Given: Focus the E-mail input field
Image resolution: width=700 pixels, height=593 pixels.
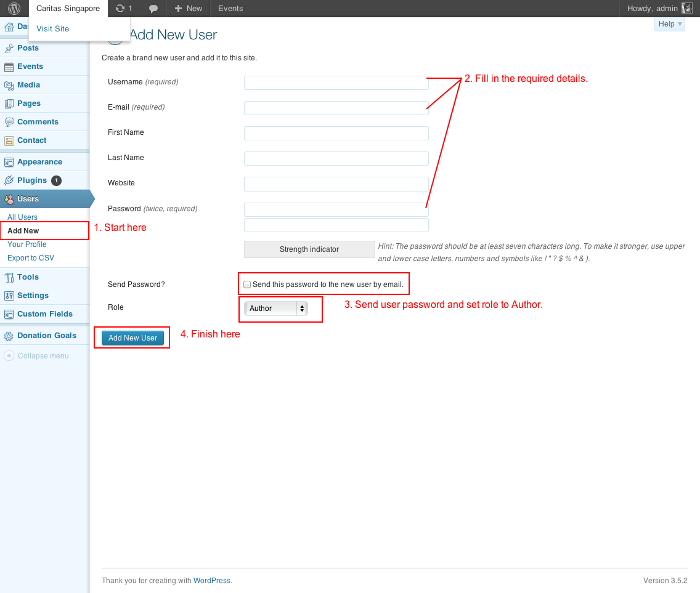Looking at the screenshot, I should 336,108.
